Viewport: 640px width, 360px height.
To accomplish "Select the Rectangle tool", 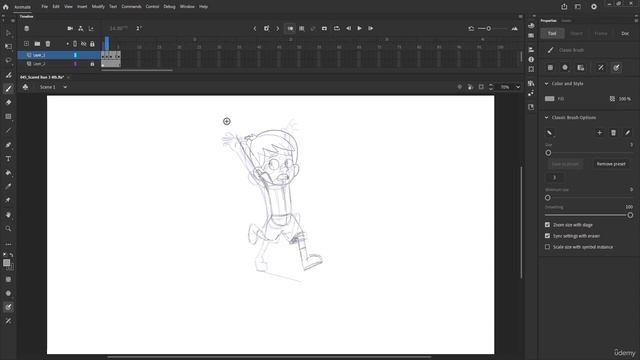I will point(8,117).
